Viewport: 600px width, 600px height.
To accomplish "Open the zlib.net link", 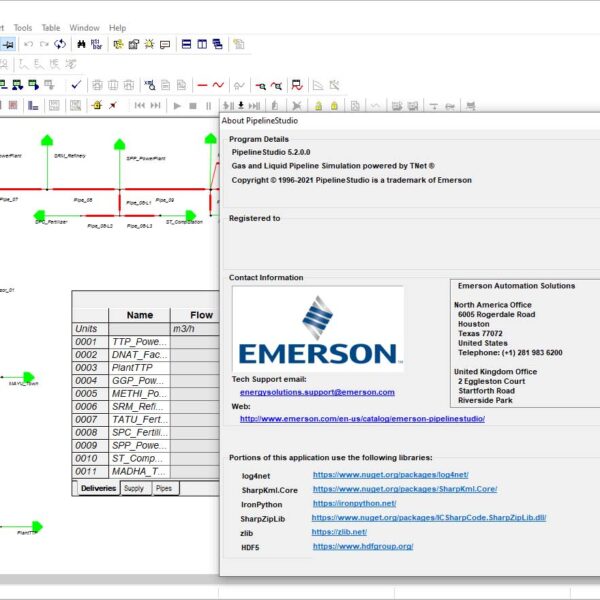I will [x=339, y=532].
